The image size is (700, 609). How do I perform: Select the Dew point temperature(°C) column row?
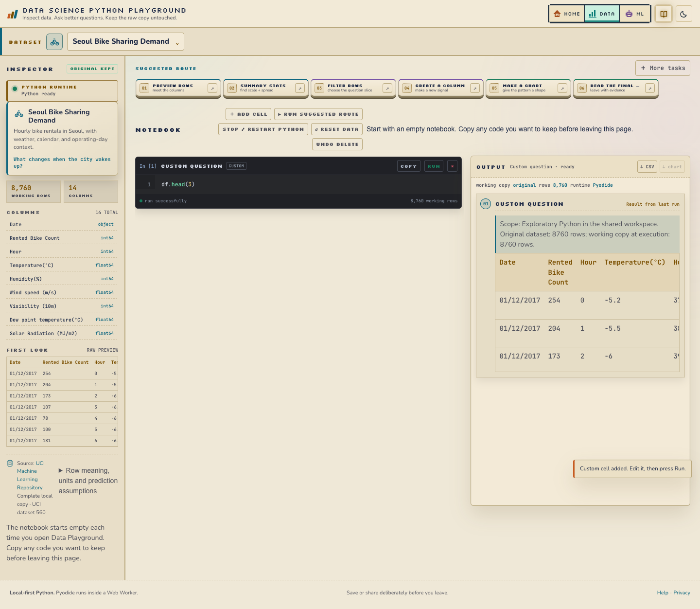[x=62, y=320]
